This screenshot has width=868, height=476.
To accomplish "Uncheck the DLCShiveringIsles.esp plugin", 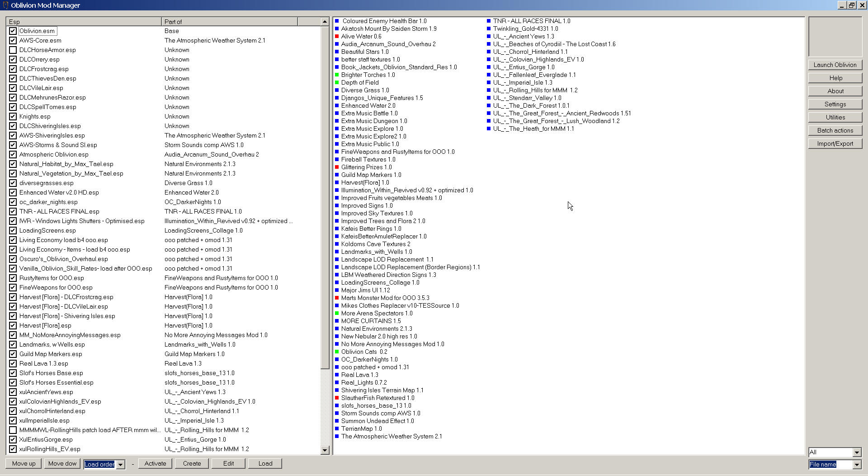I will 13,126.
